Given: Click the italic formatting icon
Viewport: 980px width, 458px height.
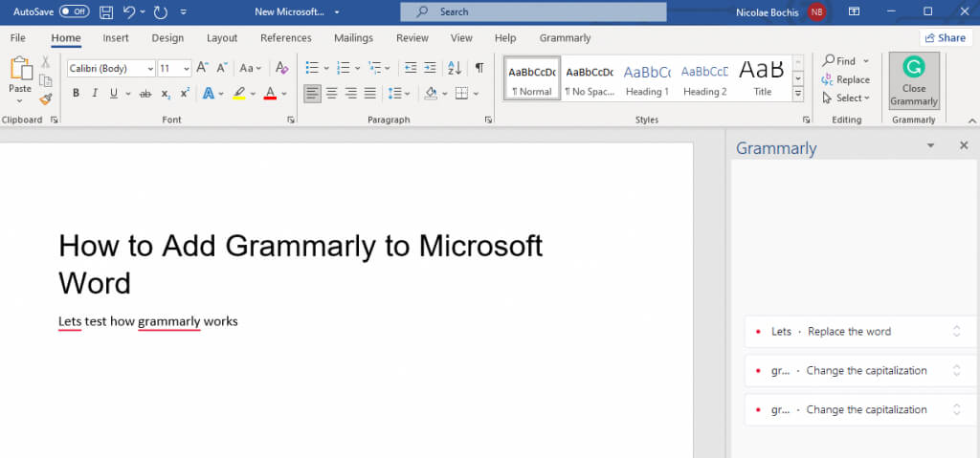Looking at the screenshot, I should [x=95, y=93].
